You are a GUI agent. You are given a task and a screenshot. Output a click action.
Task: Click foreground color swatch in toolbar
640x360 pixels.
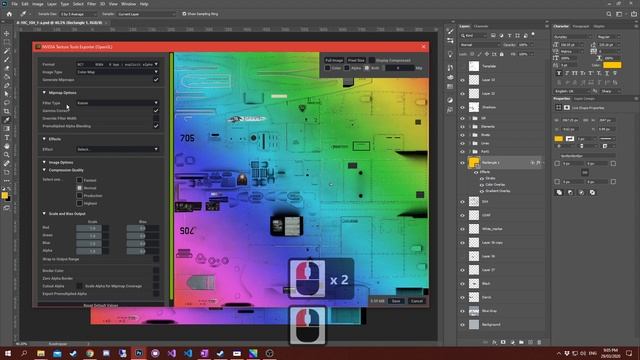[4, 196]
